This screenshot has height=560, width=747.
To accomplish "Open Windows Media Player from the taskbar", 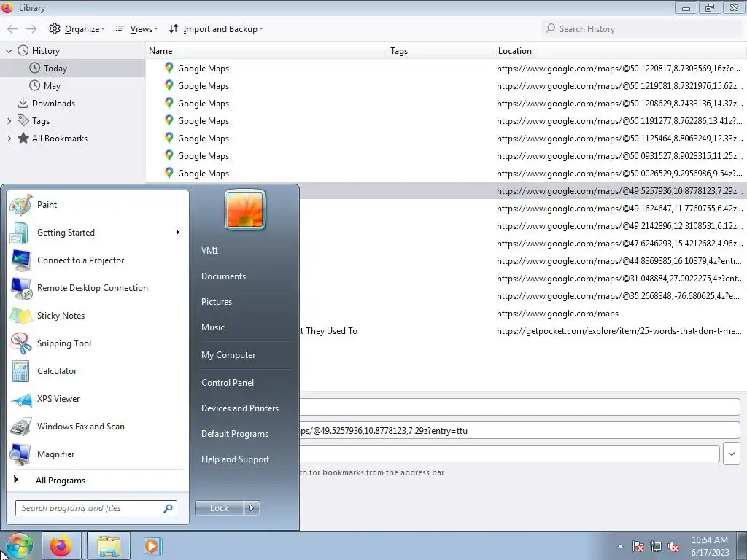I will pos(152,545).
